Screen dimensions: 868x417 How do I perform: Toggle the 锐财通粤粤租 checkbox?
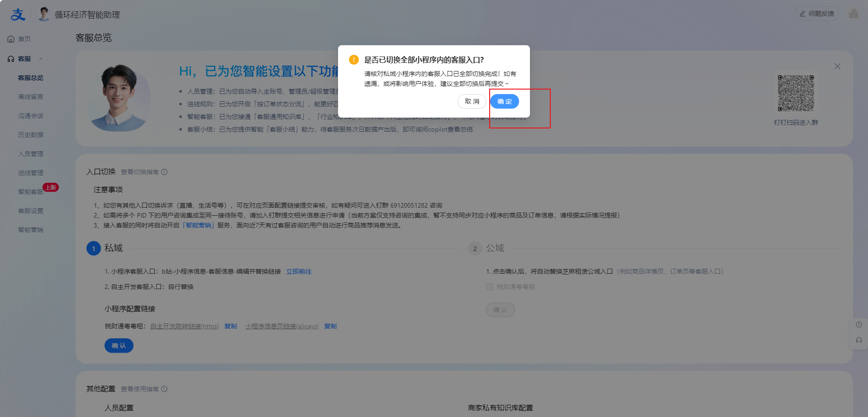(x=490, y=287)
